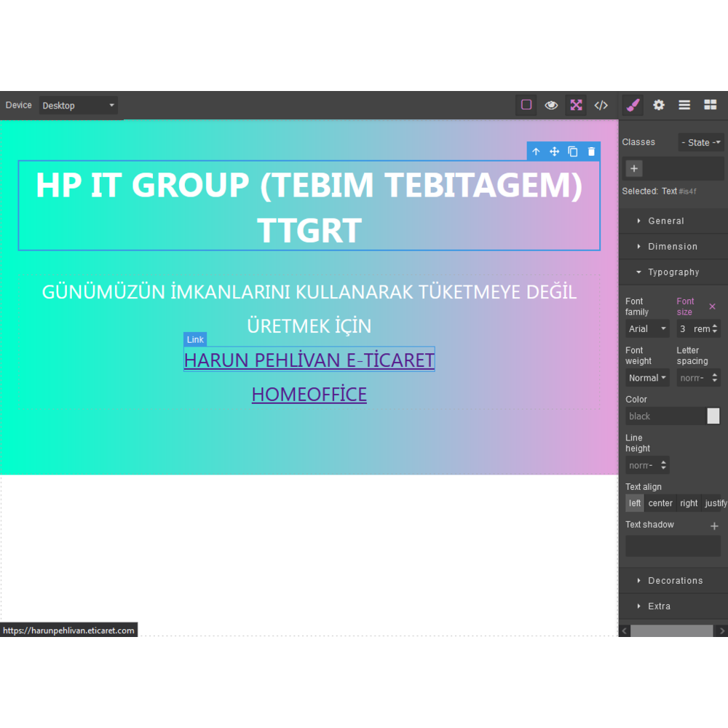Set text align to justify

point(715,503)
